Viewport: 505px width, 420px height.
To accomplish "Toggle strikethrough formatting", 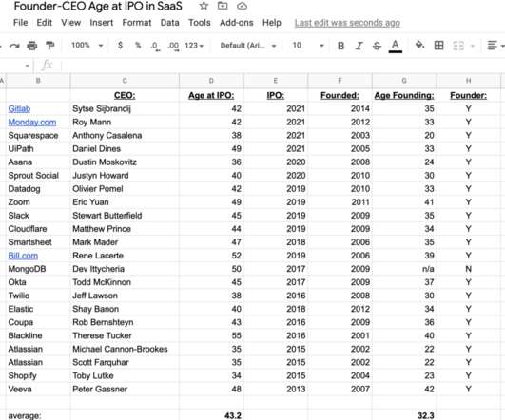I will pos(377,46).
